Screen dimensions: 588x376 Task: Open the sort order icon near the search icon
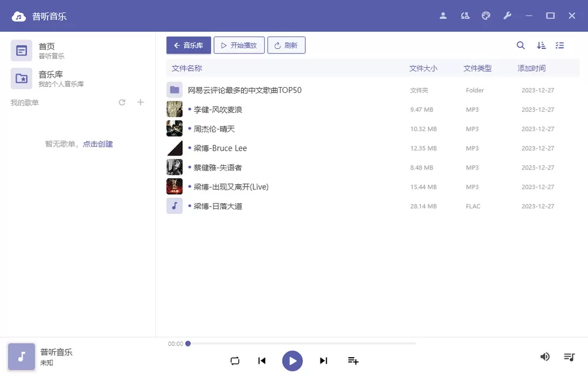541,45
